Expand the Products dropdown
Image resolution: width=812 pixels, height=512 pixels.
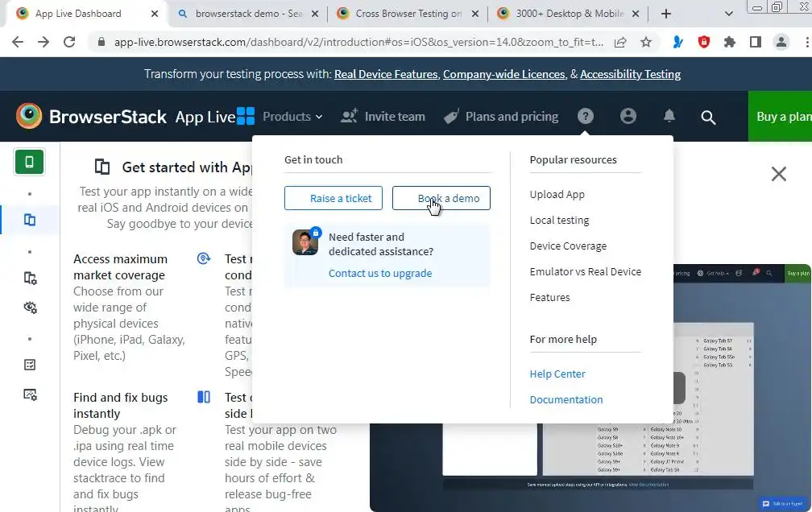pos(292,117)
